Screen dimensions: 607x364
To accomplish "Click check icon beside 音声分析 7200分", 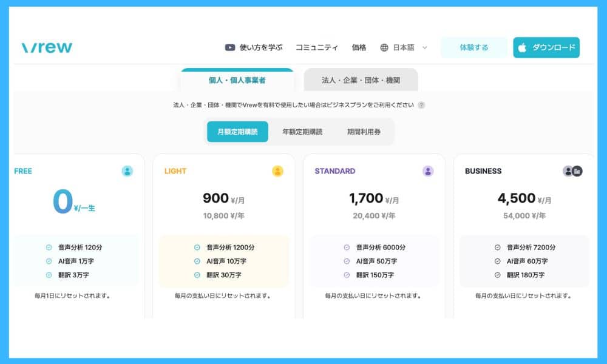I will click(498, 248).
